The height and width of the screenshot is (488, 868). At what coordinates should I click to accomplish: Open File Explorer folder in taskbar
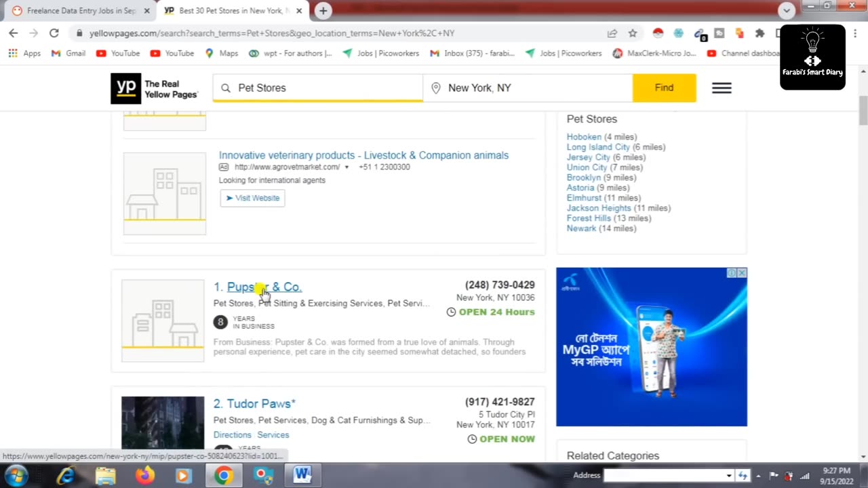point(105,476)
